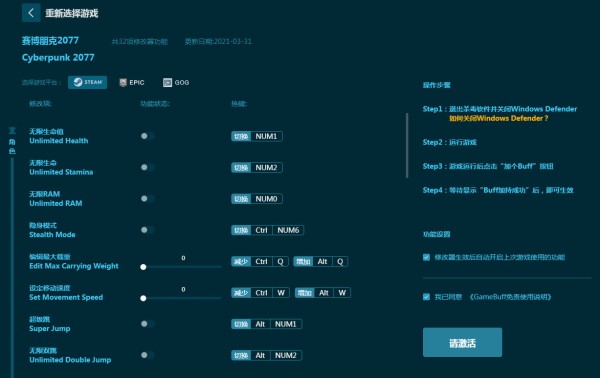Click Ctrl NUM6 hotkey for Stealth Mode
The width and height of the screenshot is (600, 378).
[x=267, y=230]
